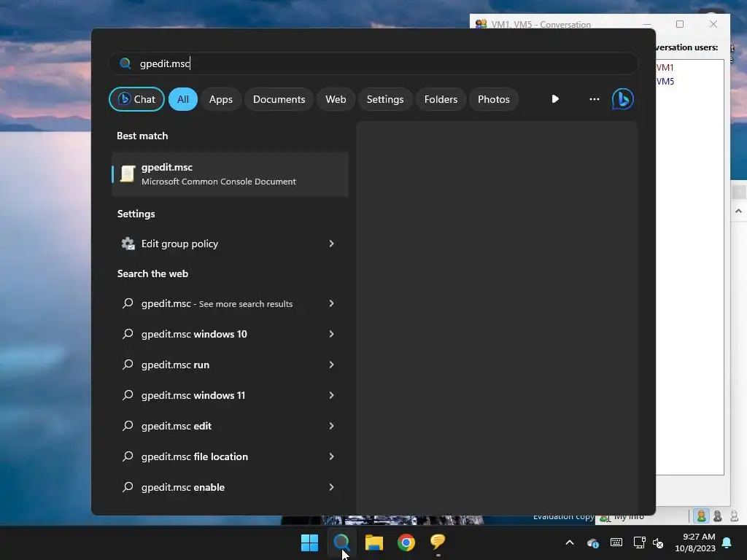This screenshot has width=747, height=560.
Task: Expand the gpedit.msc windows 11 chevron
Action: pyautogui.click(x=332, y=395)
